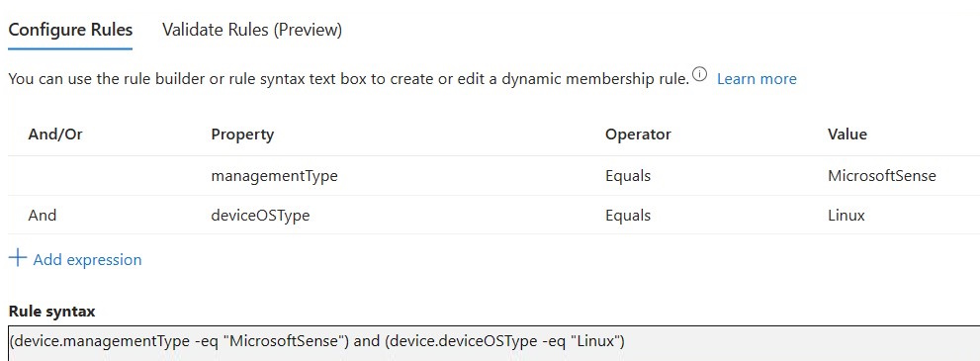980x361 pixels.
Task: Click the And/Or column header
Action: (55, 135)
